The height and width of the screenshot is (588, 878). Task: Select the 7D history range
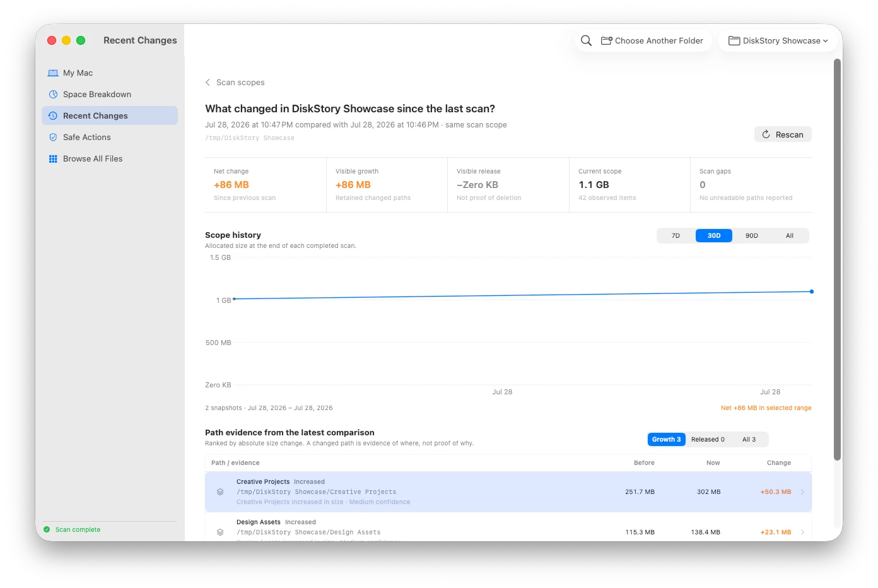(676, 236)
